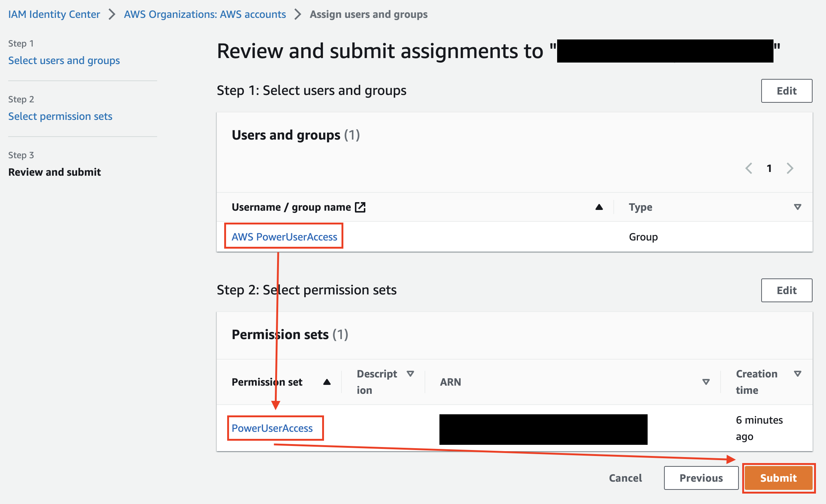Click Assign users and groups breadcrumb text
The height and width of the screenshot is (504, 826).
click(x=369, y=14)
